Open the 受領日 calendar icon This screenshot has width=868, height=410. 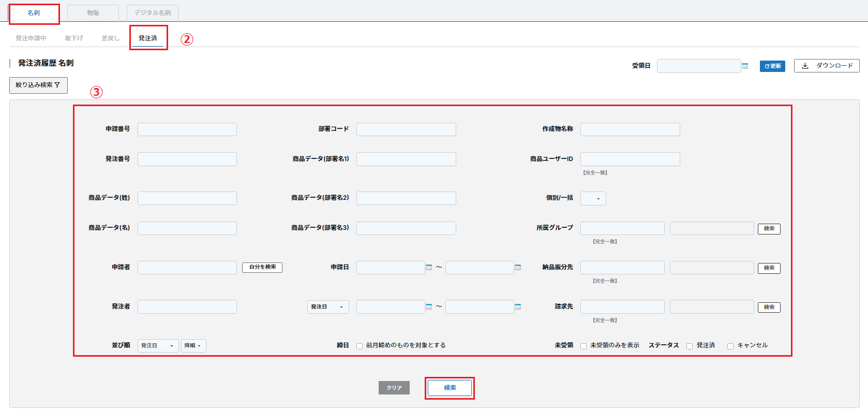pos(745,66)
